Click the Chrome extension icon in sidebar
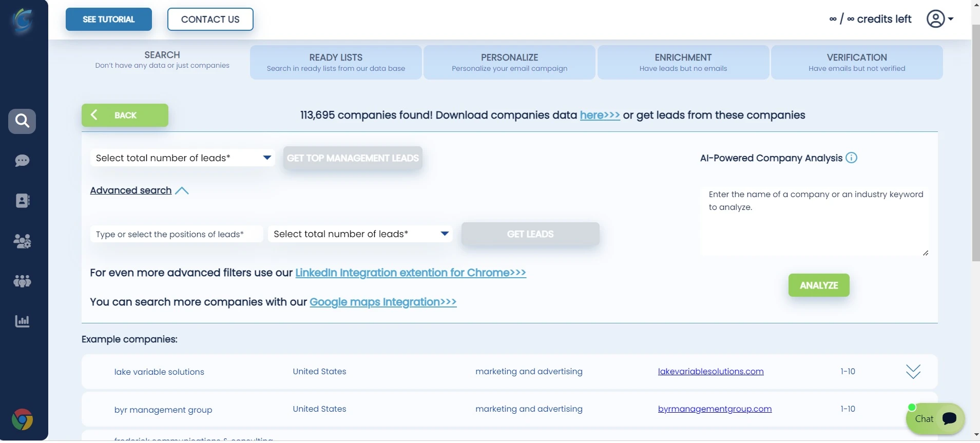Image resolution: width=980 pixels, height=443 pixels. pos(22,419)
